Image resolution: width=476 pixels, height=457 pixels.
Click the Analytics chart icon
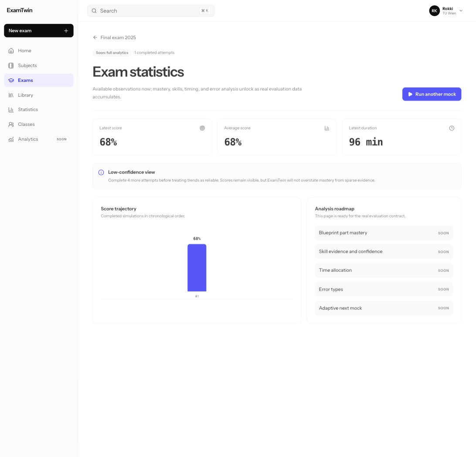[x=11, y=139]
